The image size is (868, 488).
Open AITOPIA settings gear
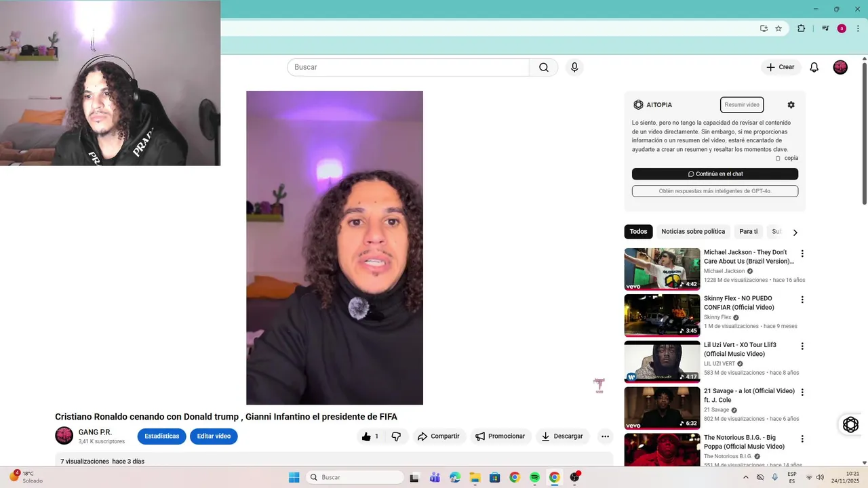point(791,105)
